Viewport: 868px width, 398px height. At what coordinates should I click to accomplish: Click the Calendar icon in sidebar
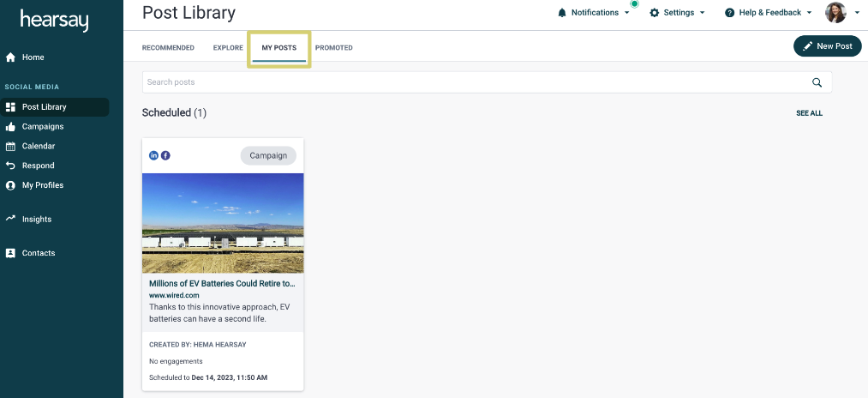(x=10, y=147)
